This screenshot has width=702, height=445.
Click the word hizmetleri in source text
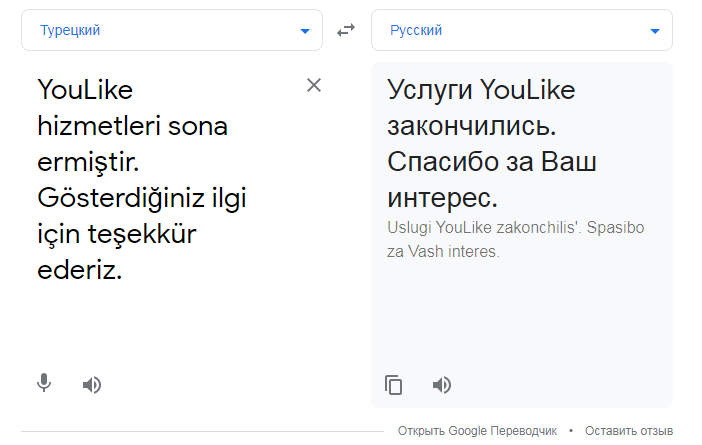point(96,126)
